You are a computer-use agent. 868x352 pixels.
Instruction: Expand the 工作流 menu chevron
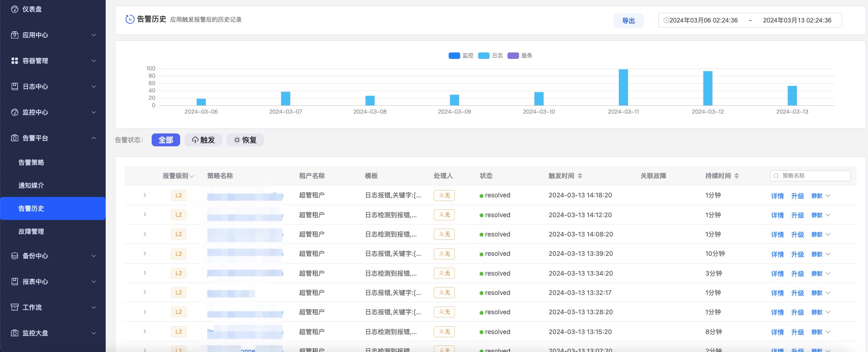coord(94,307)
